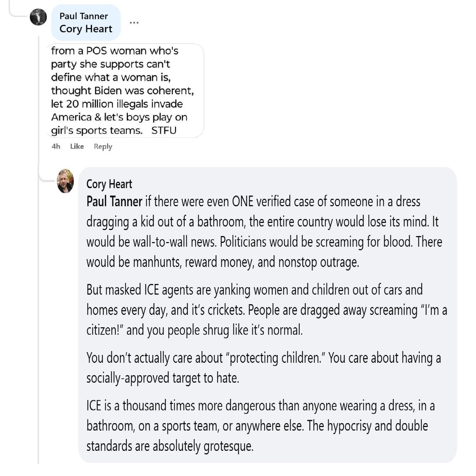
Task: Click the "socially-approved target to hate" line
Action: click(x=163, y=378)
